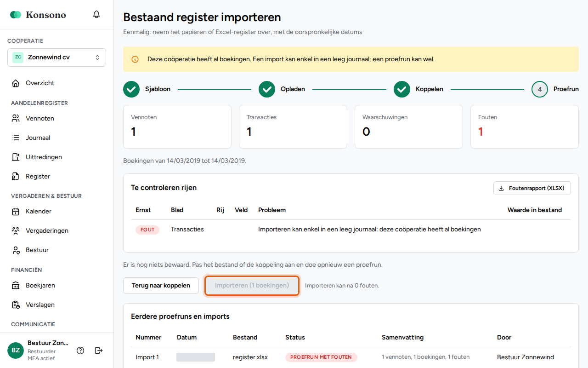Click the warning banner info icon
The width and height of the screenshot is (588, 368).
135,59
